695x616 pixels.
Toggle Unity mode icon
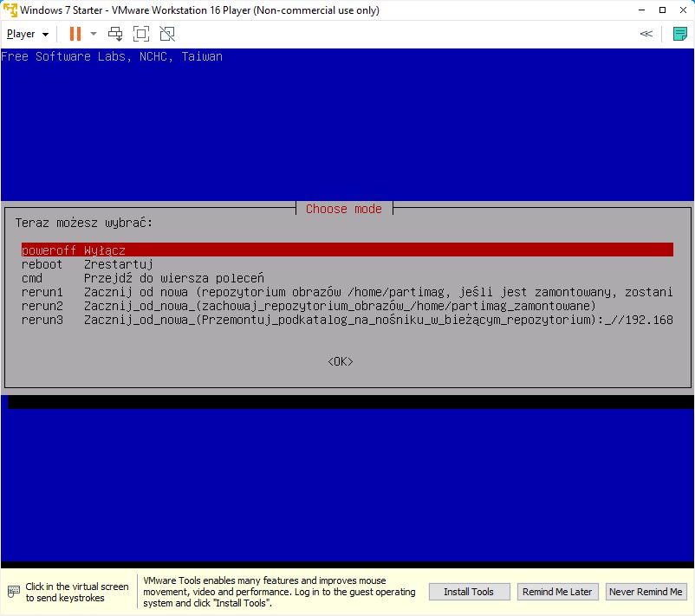point(167,34)
